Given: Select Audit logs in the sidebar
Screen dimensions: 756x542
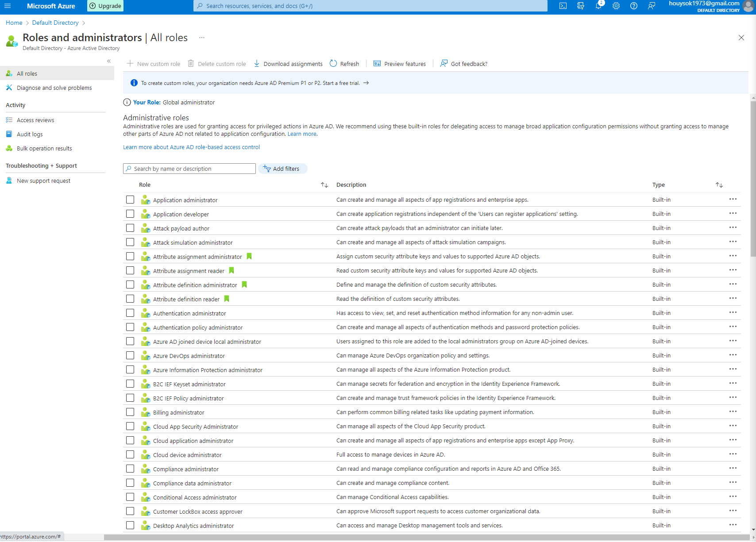Looking at the screenshot, I should click(x=30, y=134).
